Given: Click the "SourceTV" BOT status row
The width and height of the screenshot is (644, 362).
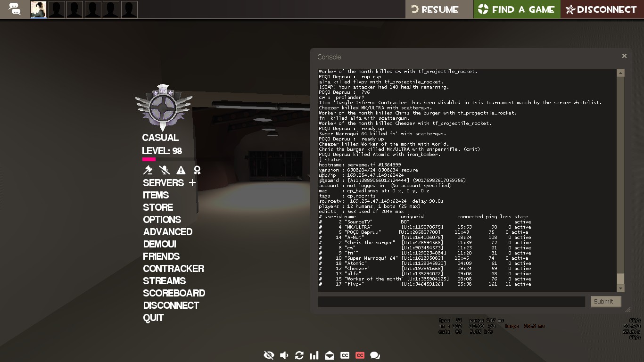Looking at the screenshot, I should (x=425, y=222).
